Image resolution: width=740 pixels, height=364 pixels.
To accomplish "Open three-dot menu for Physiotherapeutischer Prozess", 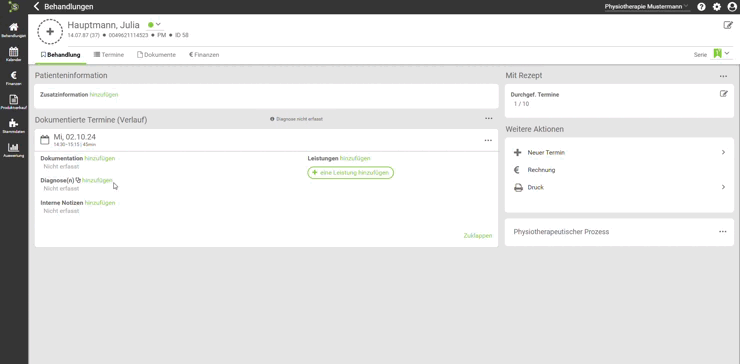I will point(723,232).
